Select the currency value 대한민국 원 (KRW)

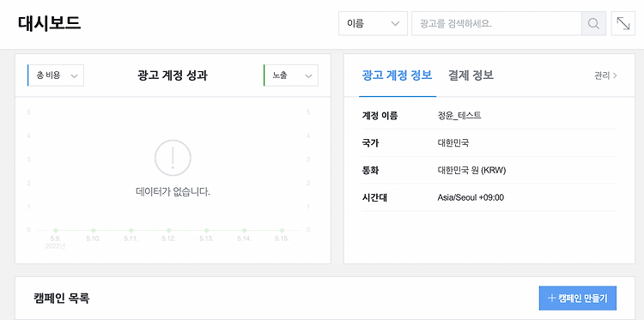pyautogui.click(x=471, y=170)
